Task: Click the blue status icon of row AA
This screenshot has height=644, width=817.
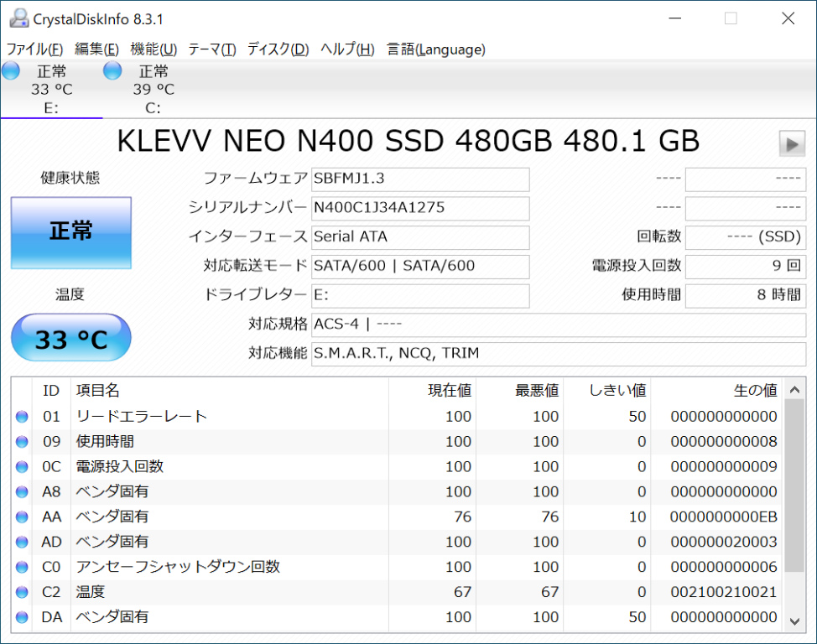Action: point(22,517)
